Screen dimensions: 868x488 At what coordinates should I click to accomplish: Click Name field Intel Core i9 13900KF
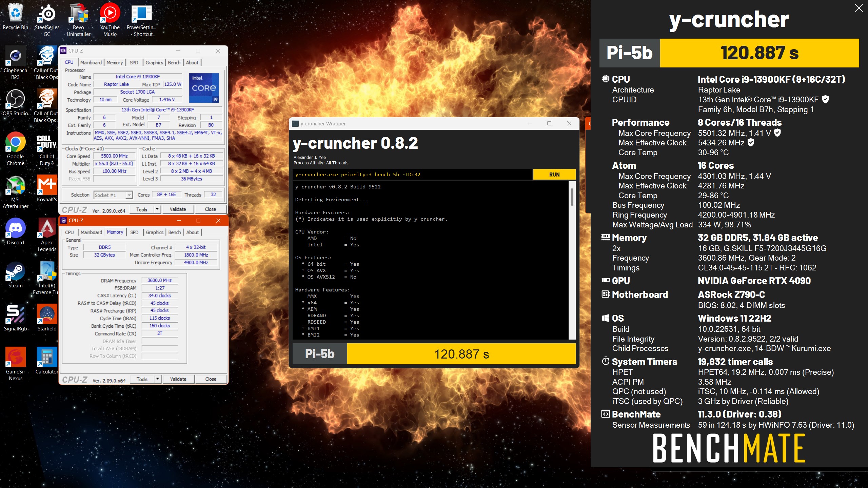137,77
